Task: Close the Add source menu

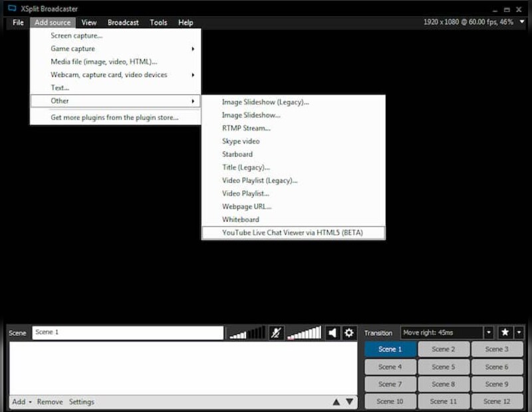Action: click(x=53, y=23)
